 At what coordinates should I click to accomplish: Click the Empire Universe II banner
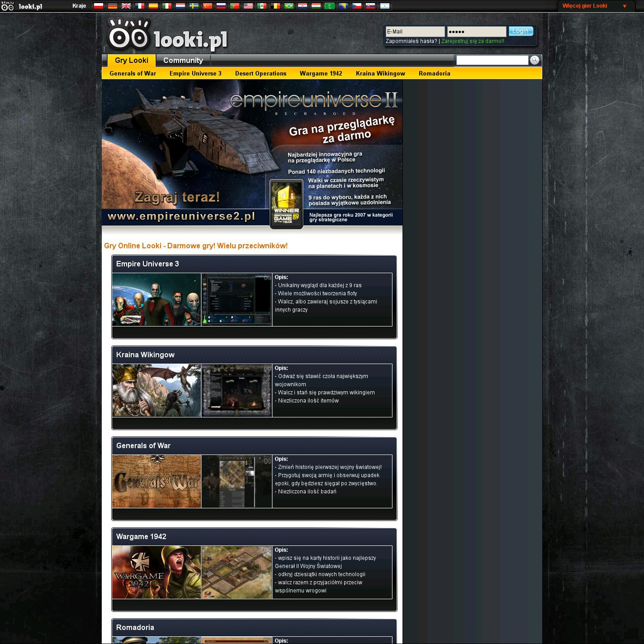pyautogui.click(x=252, y=153)
